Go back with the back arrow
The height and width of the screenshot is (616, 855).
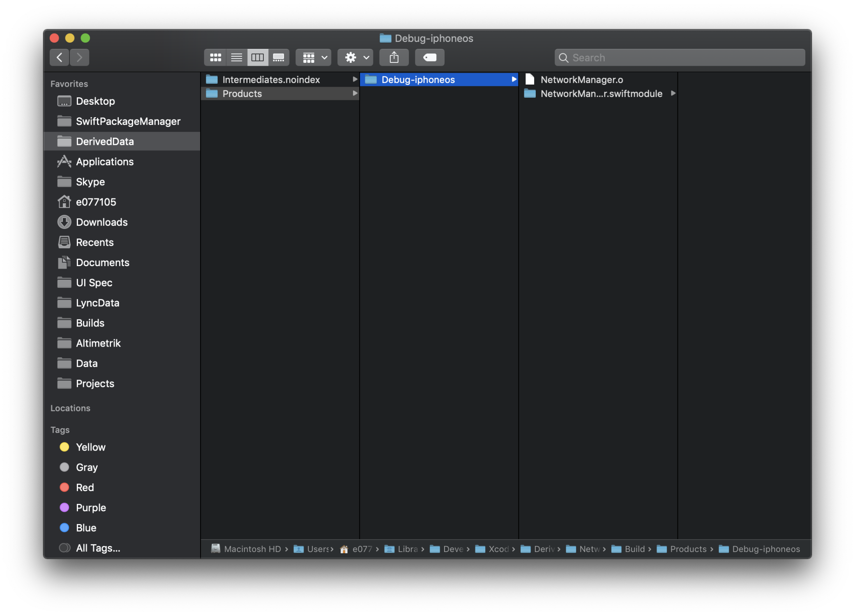(x=60, y=57)
